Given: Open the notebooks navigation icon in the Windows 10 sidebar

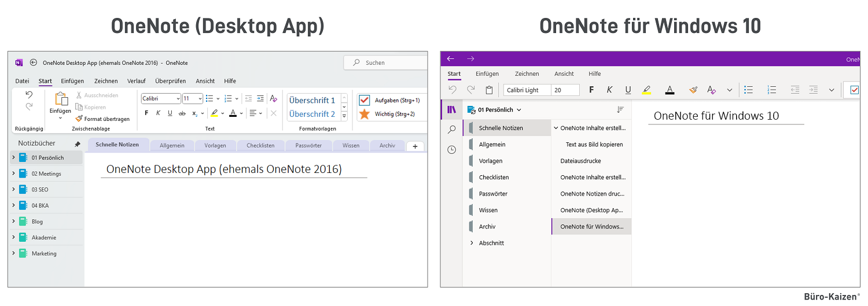Looking at the screenshot, I should coord(451,109).
